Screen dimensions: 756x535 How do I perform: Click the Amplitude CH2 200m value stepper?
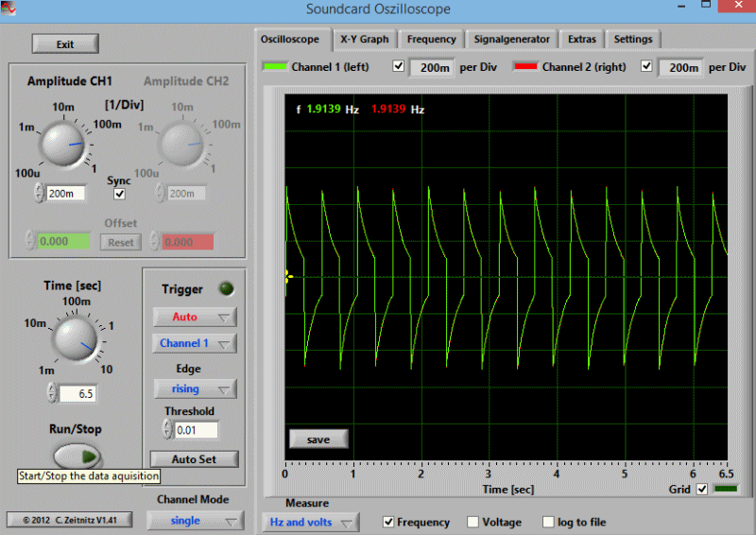click(160, 193)
